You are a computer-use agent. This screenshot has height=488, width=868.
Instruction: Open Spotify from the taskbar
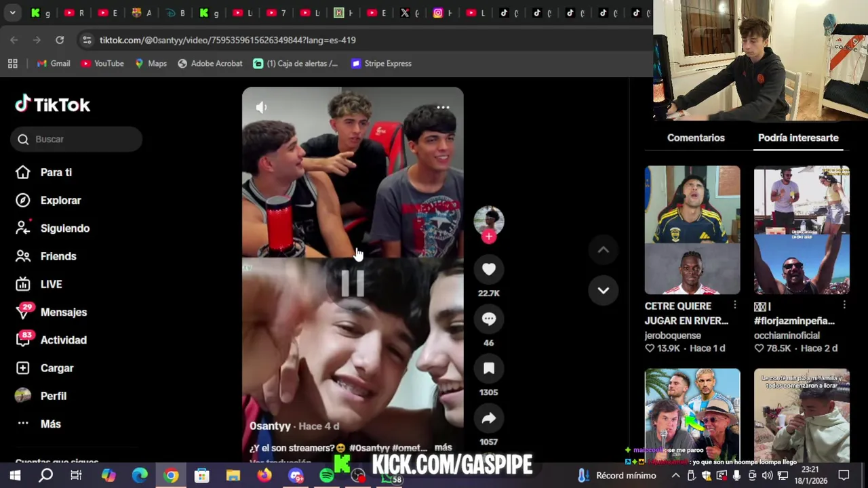point(327,476)
